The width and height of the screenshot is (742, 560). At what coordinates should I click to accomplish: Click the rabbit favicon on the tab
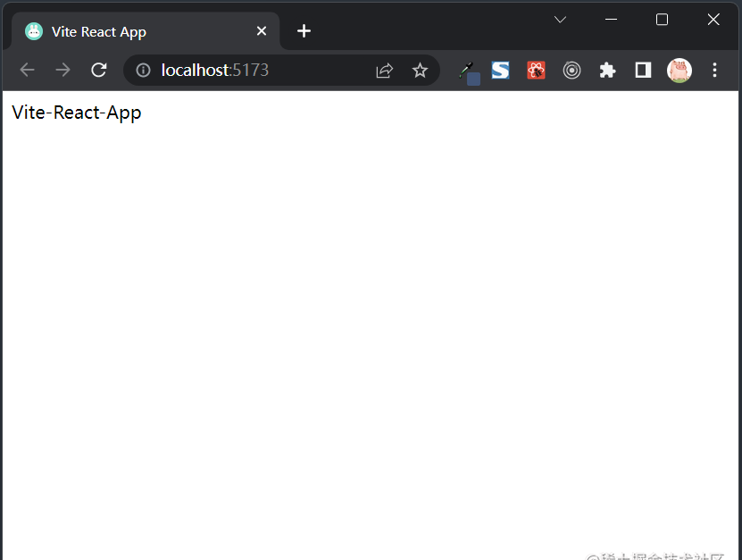(x=34, y=31)
